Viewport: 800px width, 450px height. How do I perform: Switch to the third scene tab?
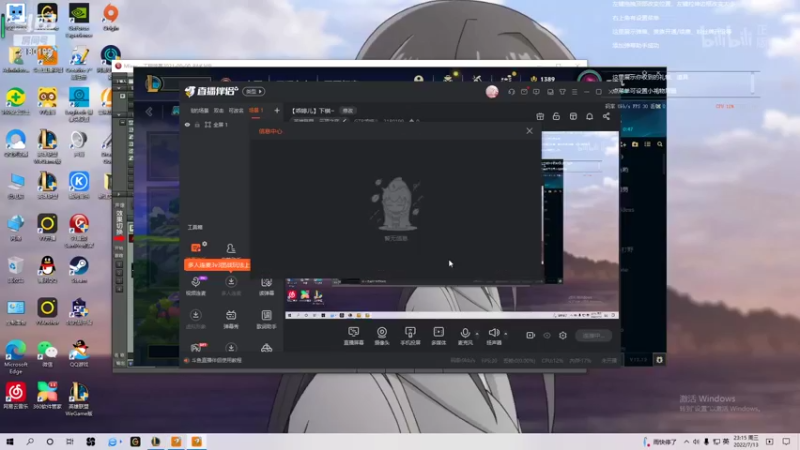[236, 110]
